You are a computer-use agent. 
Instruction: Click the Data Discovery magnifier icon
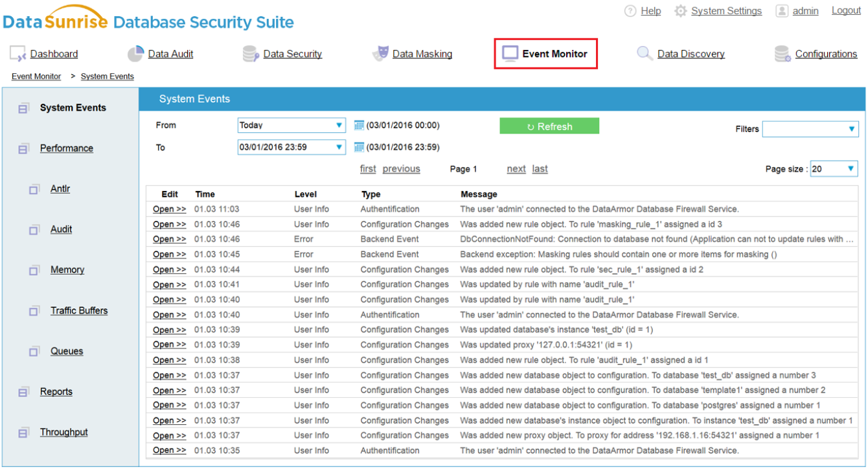coord(645,54)
